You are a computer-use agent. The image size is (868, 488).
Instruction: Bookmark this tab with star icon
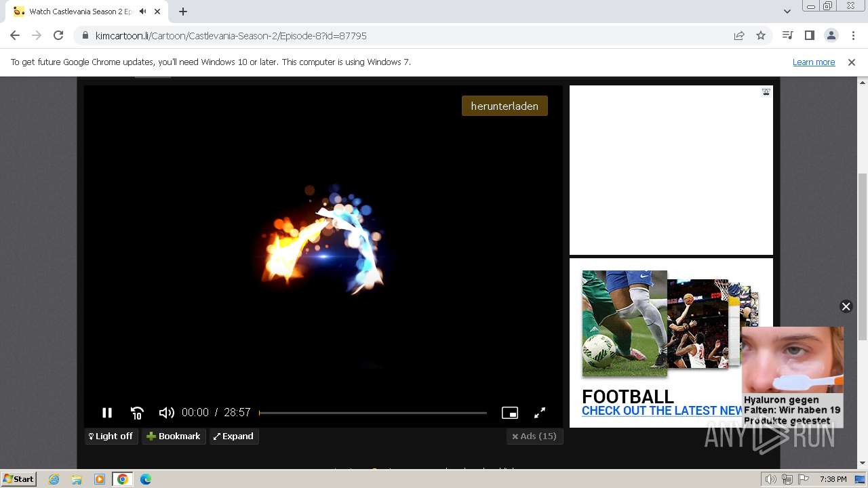[x=761, y=35]
